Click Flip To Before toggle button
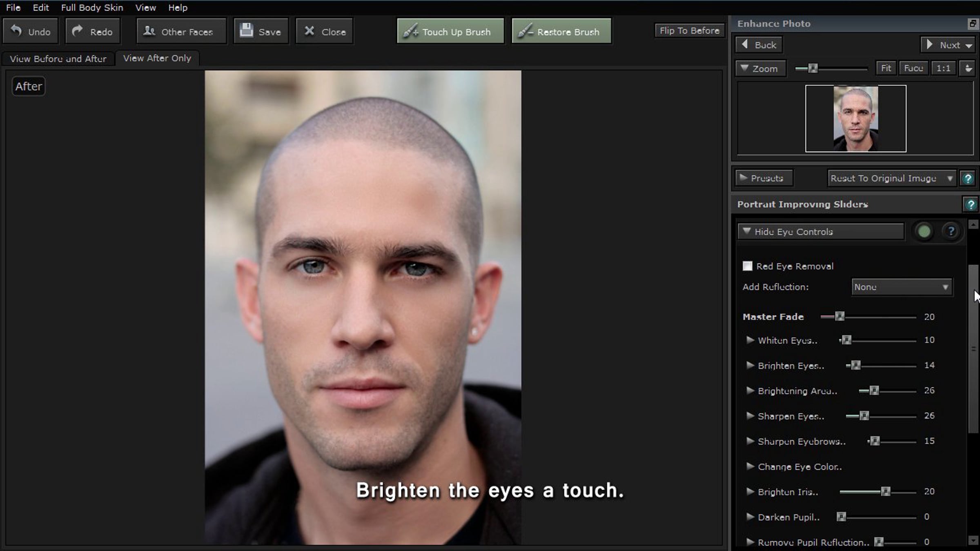 coord(689,31)
